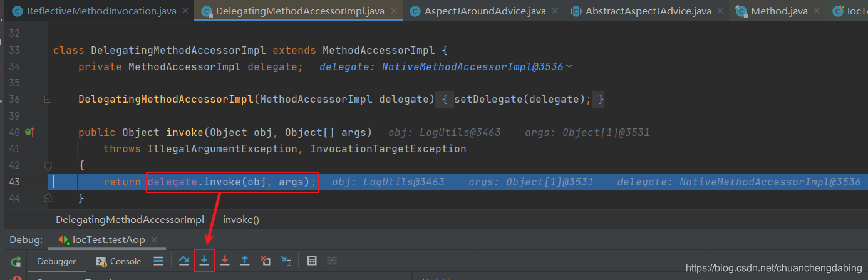This screenshot has width=868, height=280.
Task: Click the Rerun IocTest.testAop debug icon
Action: coord(16,261)
